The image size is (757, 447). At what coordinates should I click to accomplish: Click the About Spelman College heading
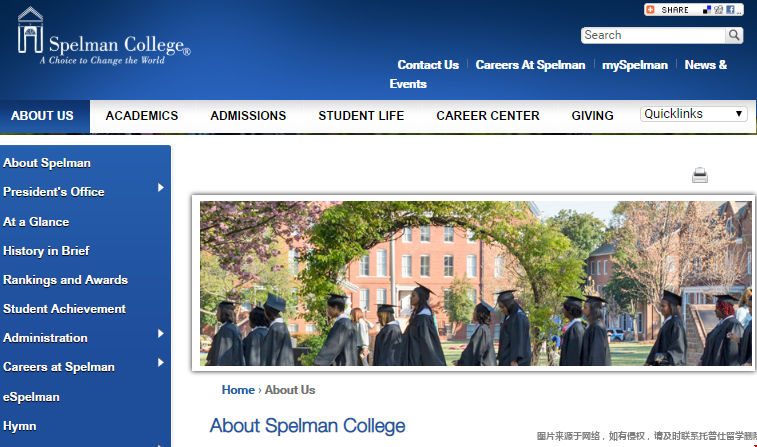[308, 426]
